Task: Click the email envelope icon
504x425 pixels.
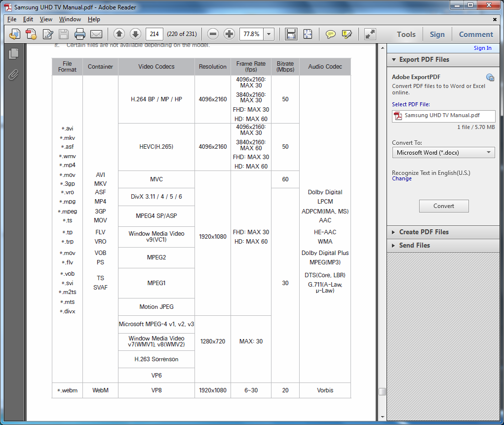Action: tap(96, 34)
